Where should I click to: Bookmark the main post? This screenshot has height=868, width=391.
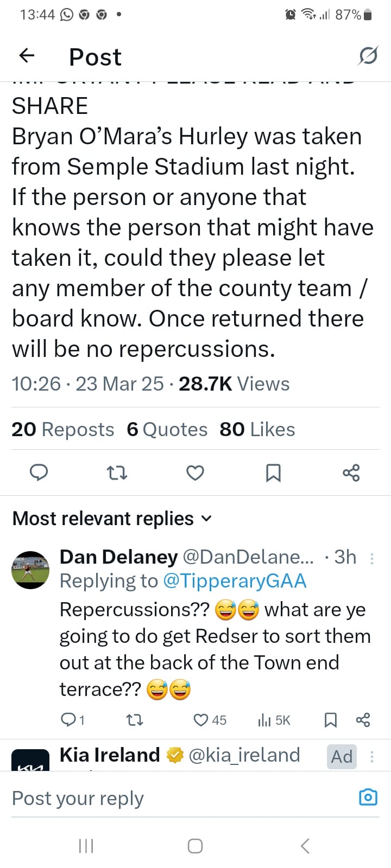(x=273, y=473)
